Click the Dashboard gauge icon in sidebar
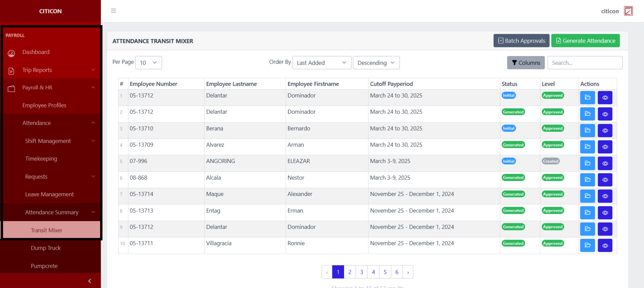644x288 pixels. 12,53
